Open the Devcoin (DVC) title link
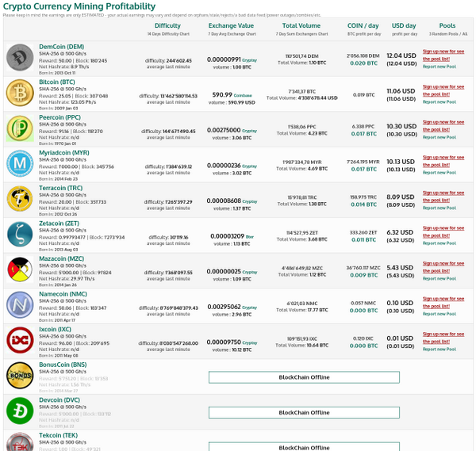 (59, 400)
